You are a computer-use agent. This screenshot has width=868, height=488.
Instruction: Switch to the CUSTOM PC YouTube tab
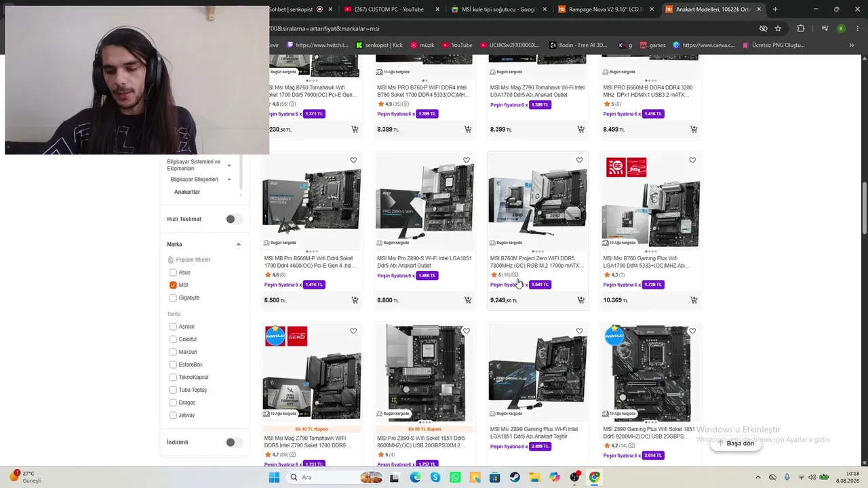[x=391, y=9]
